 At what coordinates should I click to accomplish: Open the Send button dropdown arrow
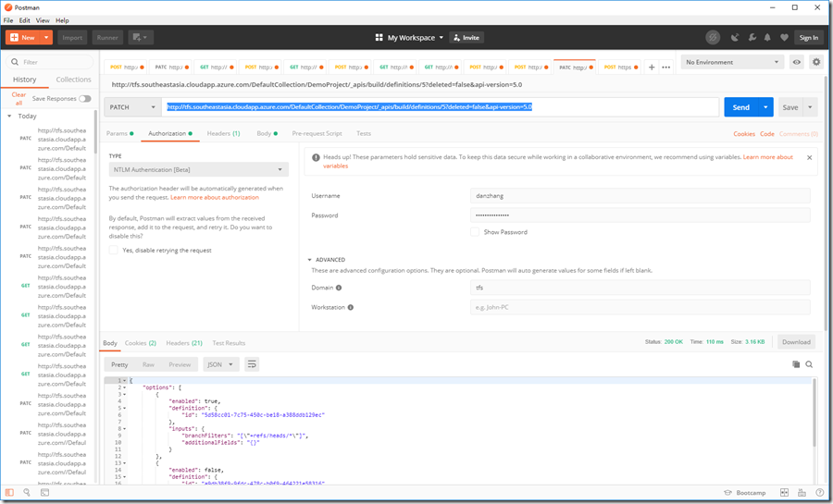coord(765,107)
